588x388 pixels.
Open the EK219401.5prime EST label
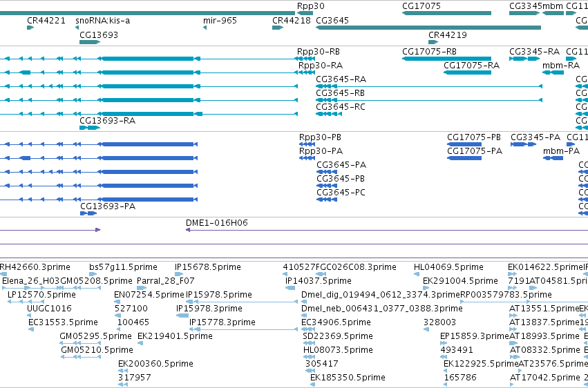(175, 337)
